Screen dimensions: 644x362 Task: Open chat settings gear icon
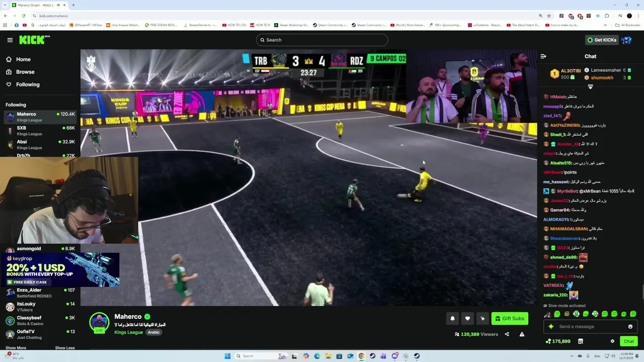pos(612,341)
